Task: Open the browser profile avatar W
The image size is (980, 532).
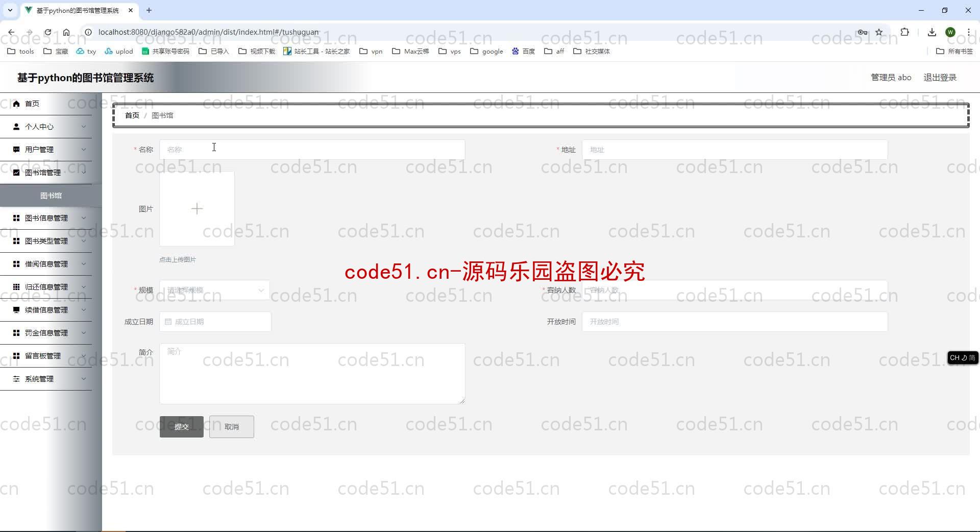Action: click(x=950, y=32)
